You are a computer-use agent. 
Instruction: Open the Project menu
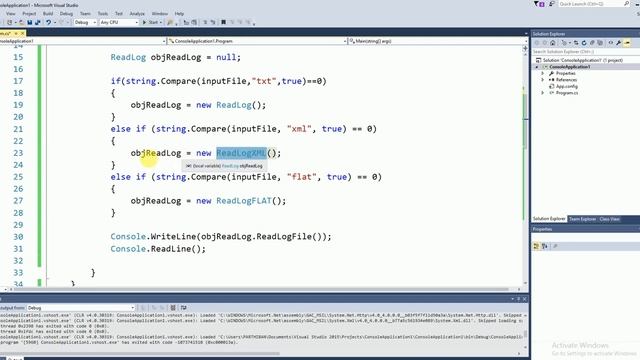pyautogui.click(x=29, y=13)
